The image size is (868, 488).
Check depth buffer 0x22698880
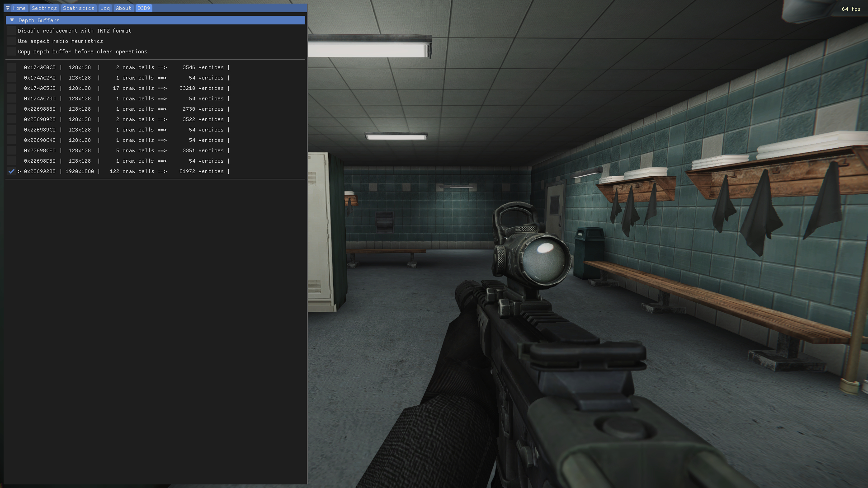point(11,109)
